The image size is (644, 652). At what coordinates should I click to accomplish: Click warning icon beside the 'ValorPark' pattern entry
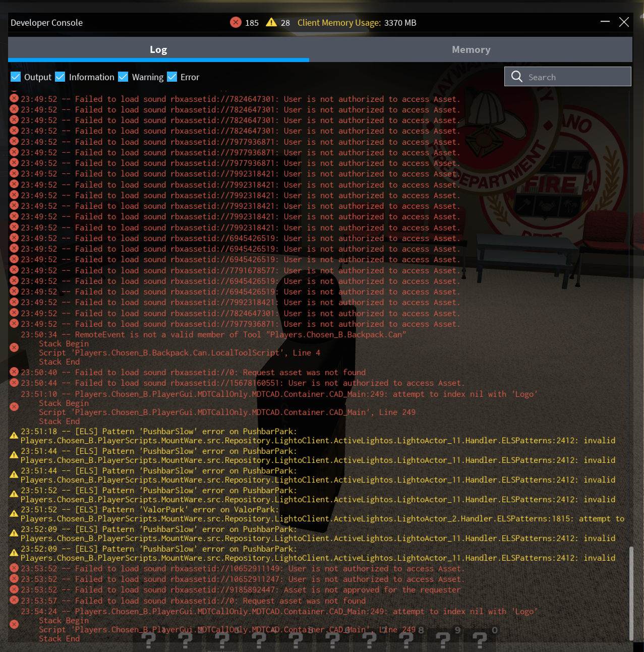[14, 513]
